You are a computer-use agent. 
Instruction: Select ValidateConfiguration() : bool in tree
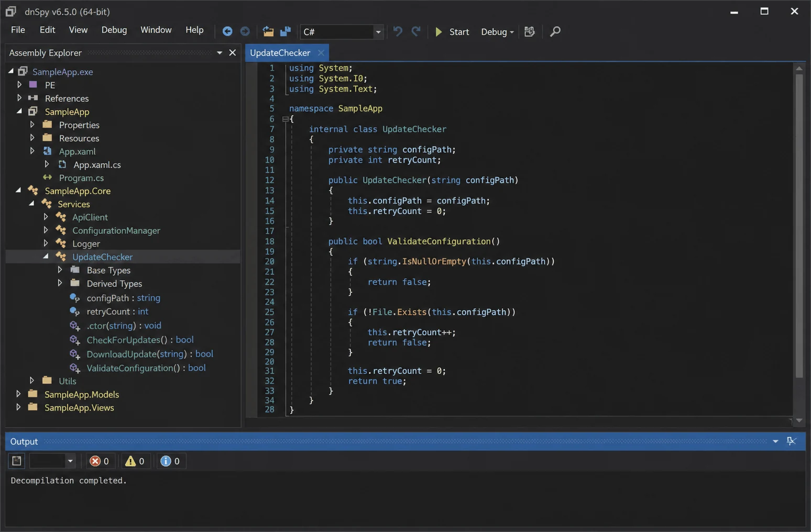[146, 368]
